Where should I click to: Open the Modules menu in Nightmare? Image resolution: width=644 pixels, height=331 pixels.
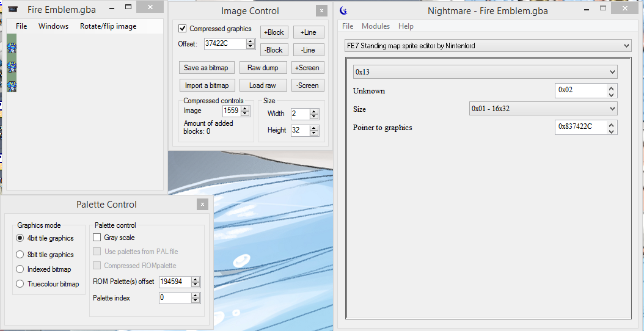(x=376, y=26)
